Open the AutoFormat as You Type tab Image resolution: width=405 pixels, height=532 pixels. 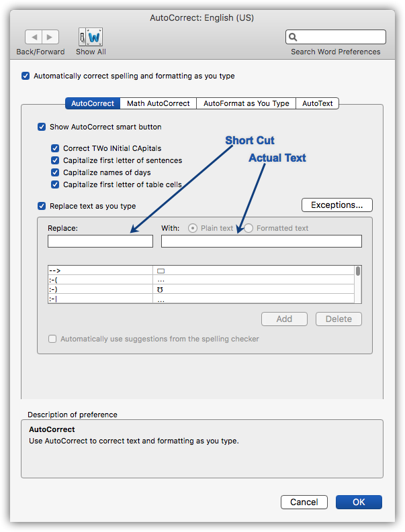tap(246, 103)
